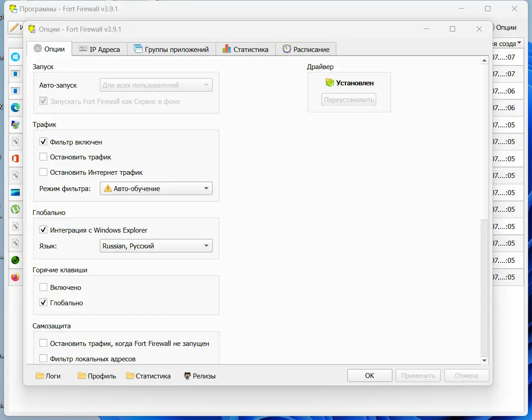Screen dimensions: 532x420
Task: Click the Отмена button
Action: [467, 376]
